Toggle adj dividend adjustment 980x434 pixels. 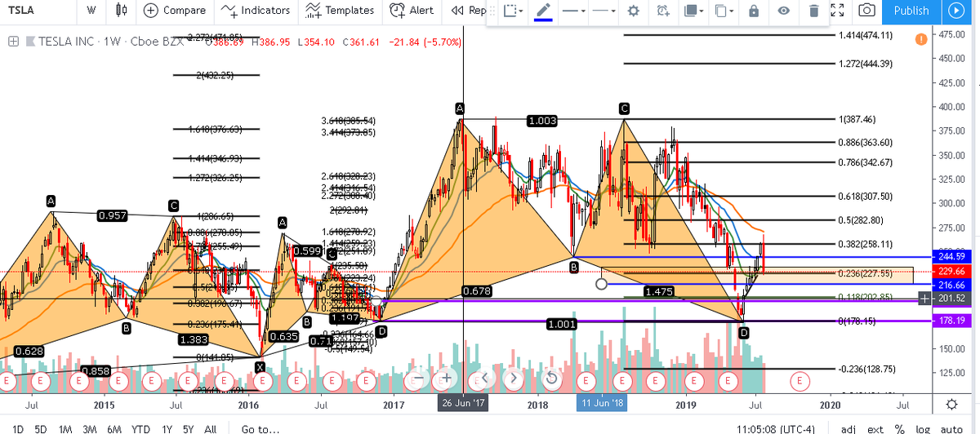click(849, 427)
